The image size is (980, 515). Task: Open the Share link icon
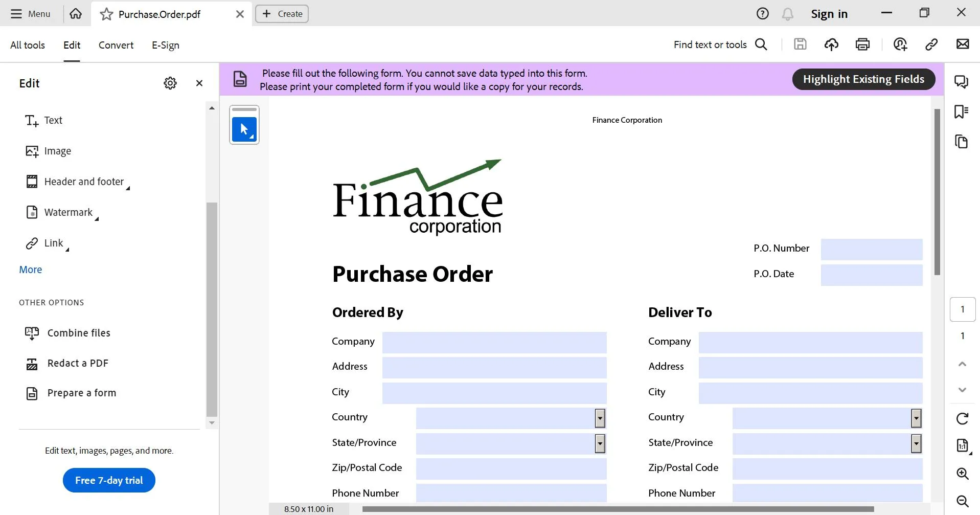tap(931, 44)
